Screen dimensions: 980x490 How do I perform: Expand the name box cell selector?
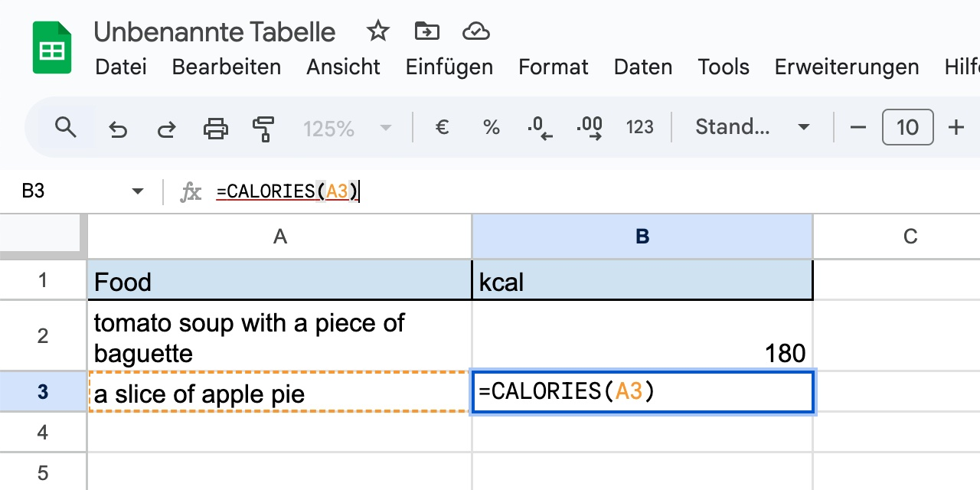click(x=136, y=191)
